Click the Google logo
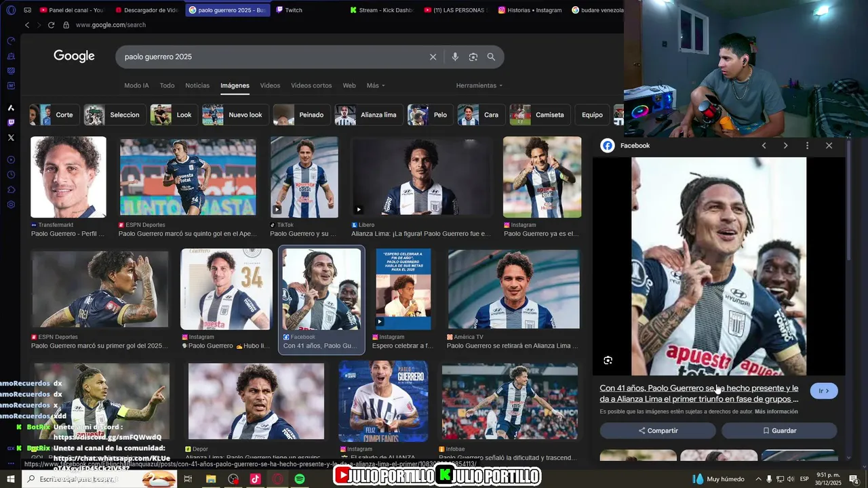868x488 pixels. pos(74,56)
